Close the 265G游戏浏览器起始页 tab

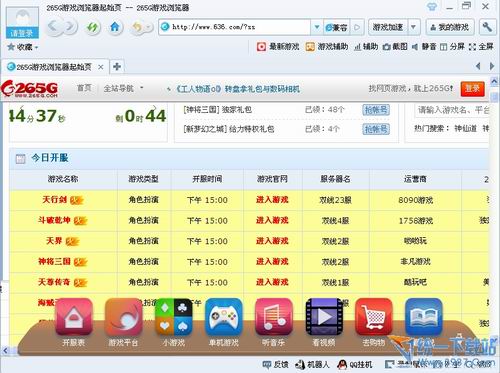point(101,67)
